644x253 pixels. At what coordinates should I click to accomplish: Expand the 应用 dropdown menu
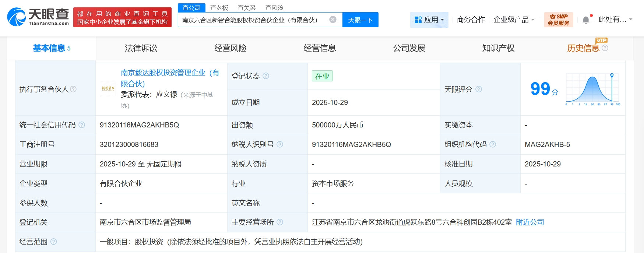429,20
